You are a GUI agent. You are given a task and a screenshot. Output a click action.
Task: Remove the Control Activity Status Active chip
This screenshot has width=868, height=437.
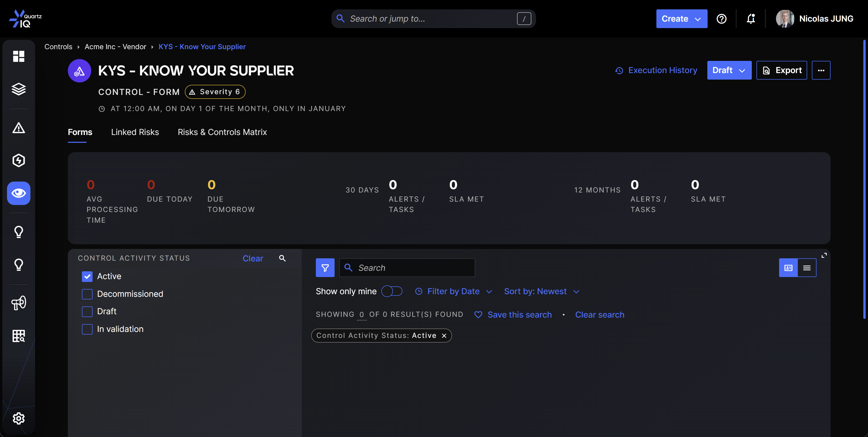tap(444, 336)
